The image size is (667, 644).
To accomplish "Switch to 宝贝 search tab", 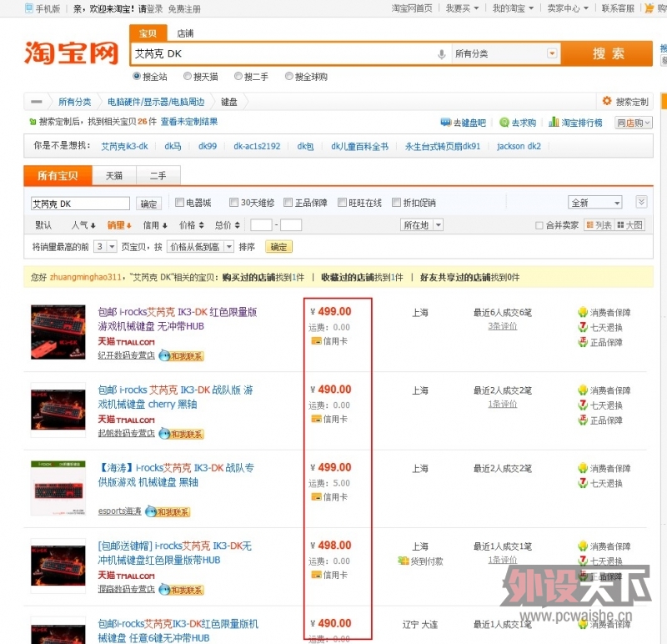I will click(x=148, y=33).
